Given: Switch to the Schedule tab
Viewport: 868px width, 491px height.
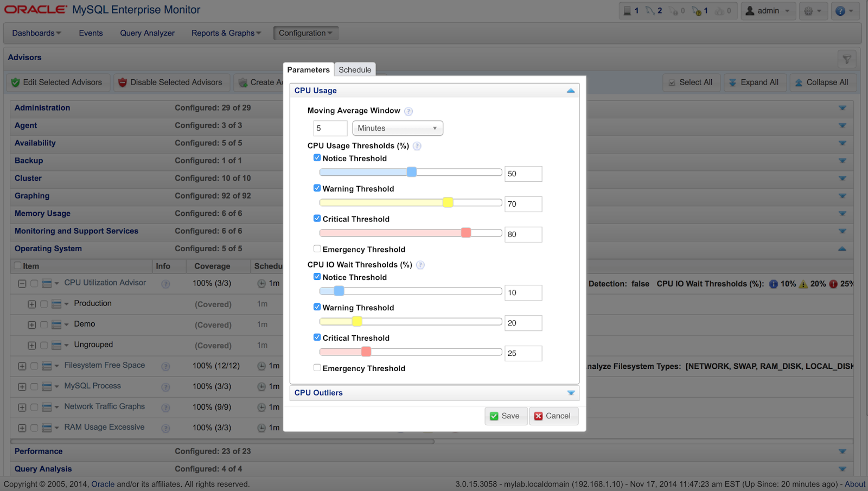Looking at the screenshot, I should pyautogui.click(x=355, y=69).
